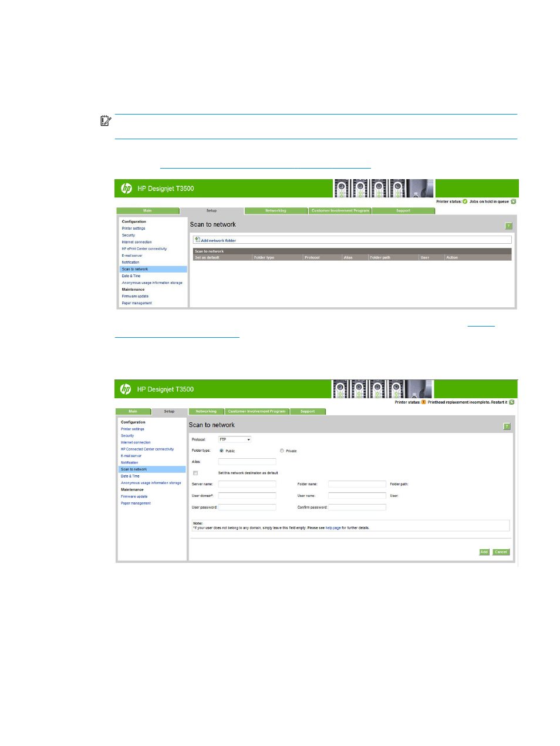Open Security in upper sidebar
Image resolution: width=560 pixels, height=746 pixels.
[129, 235]
